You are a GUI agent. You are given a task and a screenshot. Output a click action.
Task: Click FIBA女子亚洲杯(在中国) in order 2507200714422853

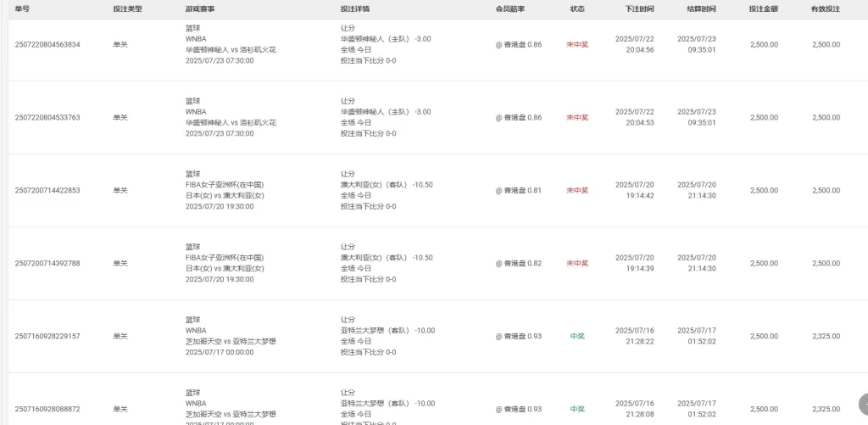click(225, 185)
